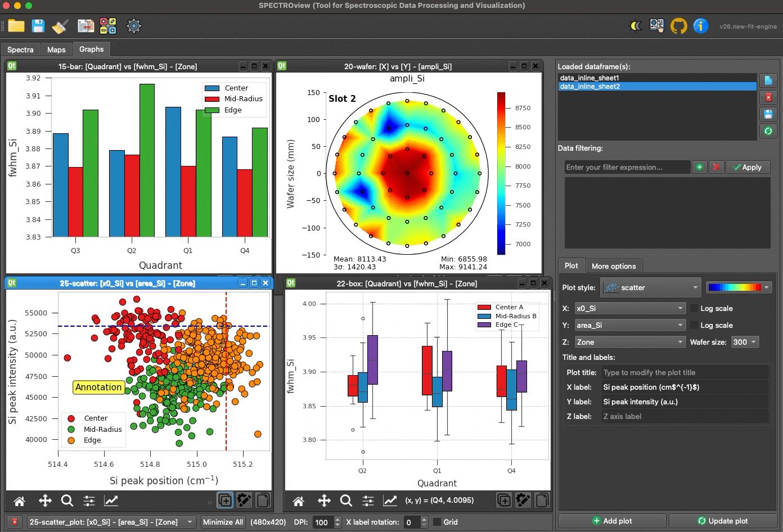783x532 pixels.
Task: Switch to the More options tab
Action: pos(614,266)
